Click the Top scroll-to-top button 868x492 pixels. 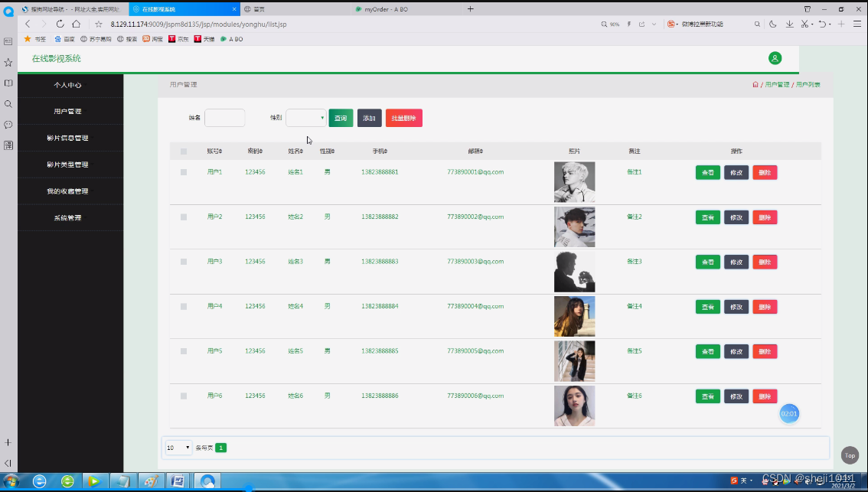coord(850,455)
